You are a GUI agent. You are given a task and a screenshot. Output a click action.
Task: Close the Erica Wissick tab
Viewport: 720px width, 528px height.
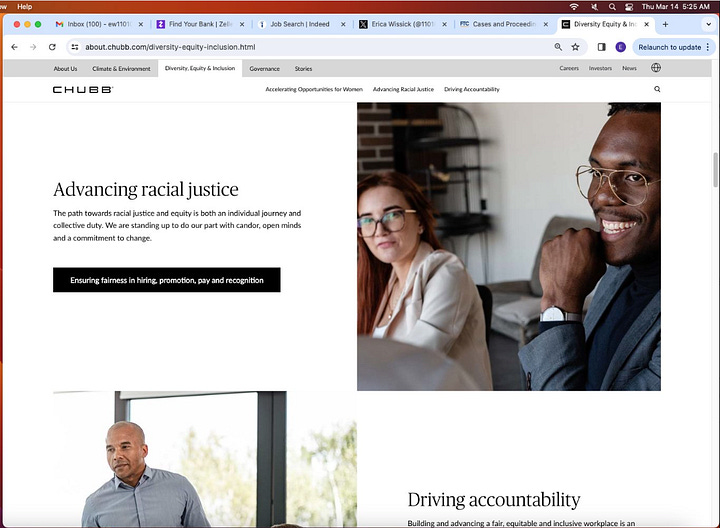444,24
